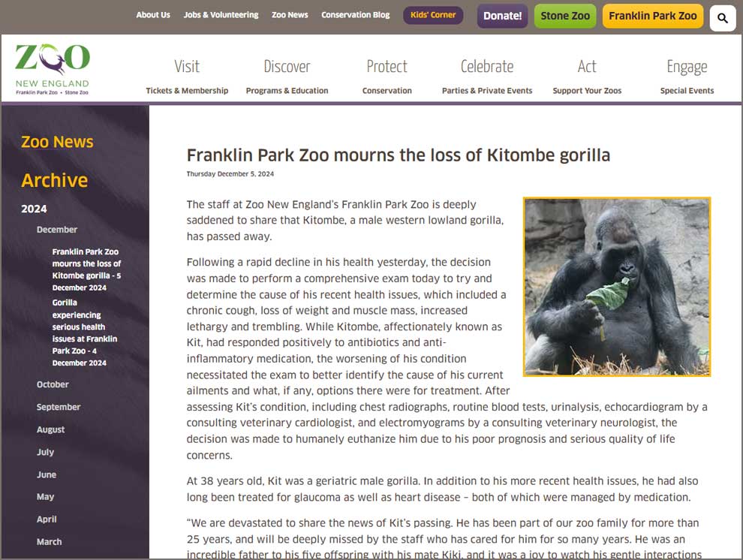Collapse the December archive month
This screenshot has height=560, width=743.
point(57,230)
